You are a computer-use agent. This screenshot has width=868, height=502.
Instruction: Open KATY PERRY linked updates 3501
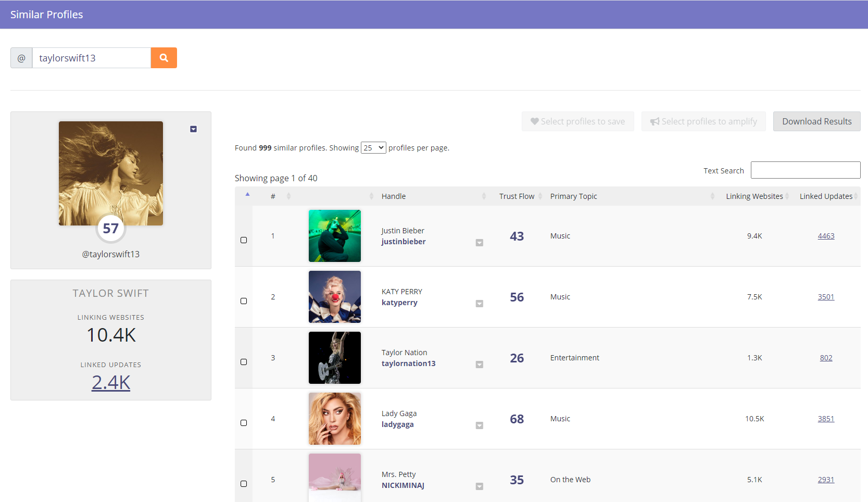[x=826, y=297]
